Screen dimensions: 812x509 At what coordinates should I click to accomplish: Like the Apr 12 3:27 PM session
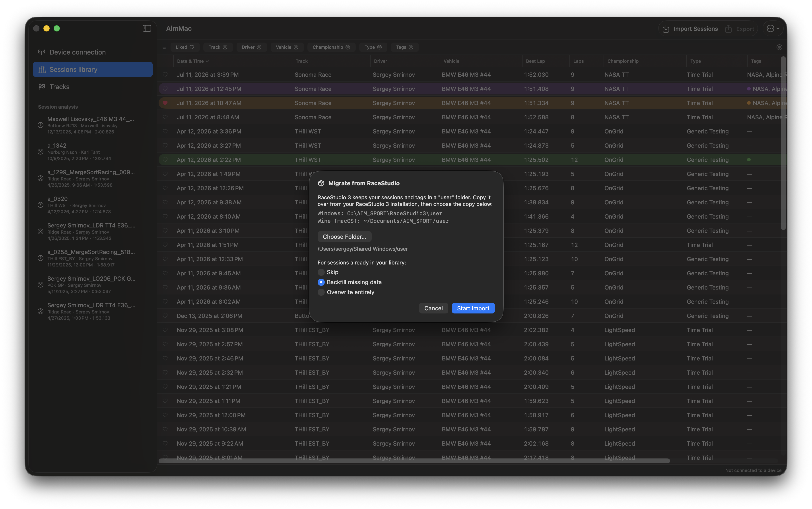tap(165, 145)
